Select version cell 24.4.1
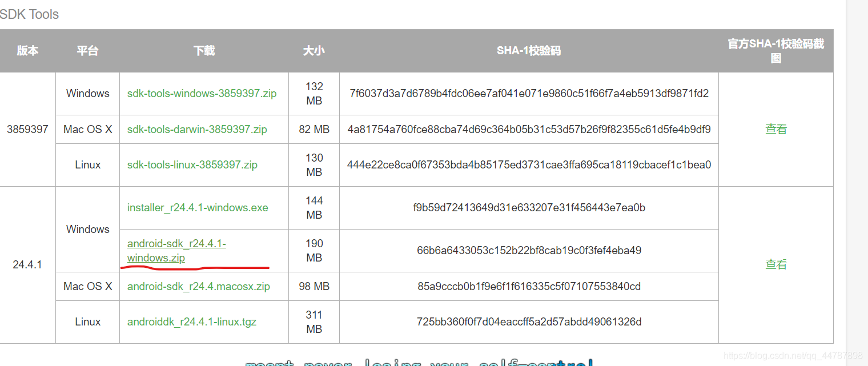The image size is (868, 366). (27, 265)
